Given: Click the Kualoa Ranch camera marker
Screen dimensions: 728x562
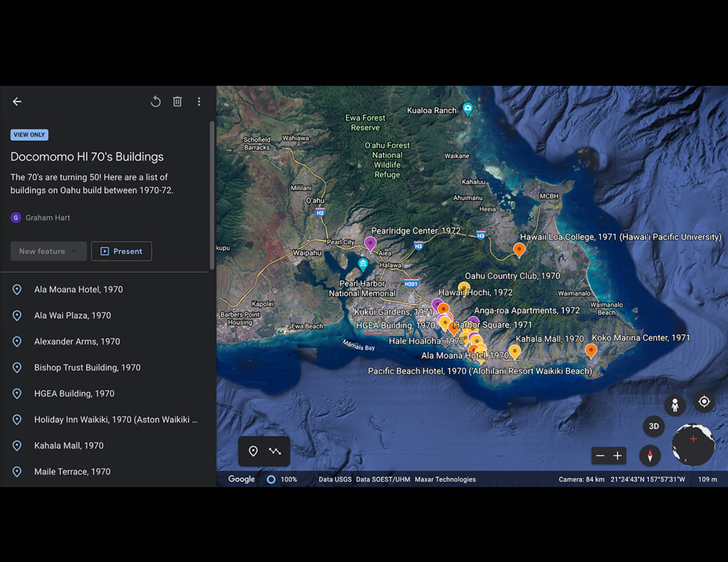Looking at the screenshot, I should 468,109.
